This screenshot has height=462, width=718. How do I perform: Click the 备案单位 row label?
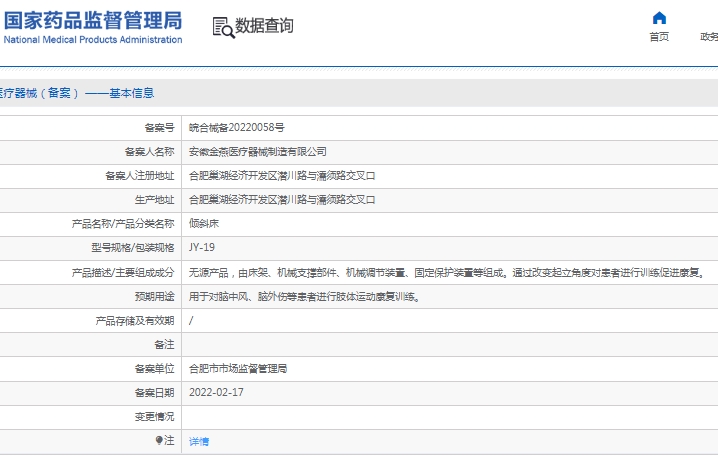[154, 369]
